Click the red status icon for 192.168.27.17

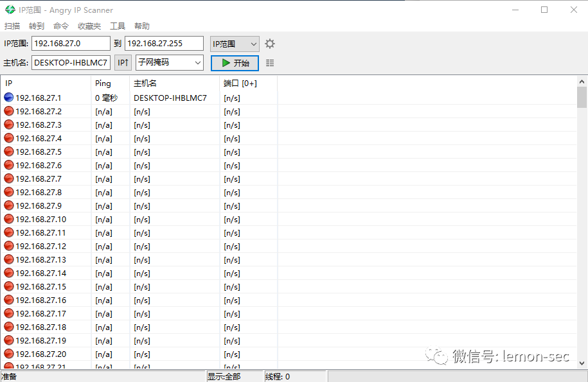coord(8,313)
